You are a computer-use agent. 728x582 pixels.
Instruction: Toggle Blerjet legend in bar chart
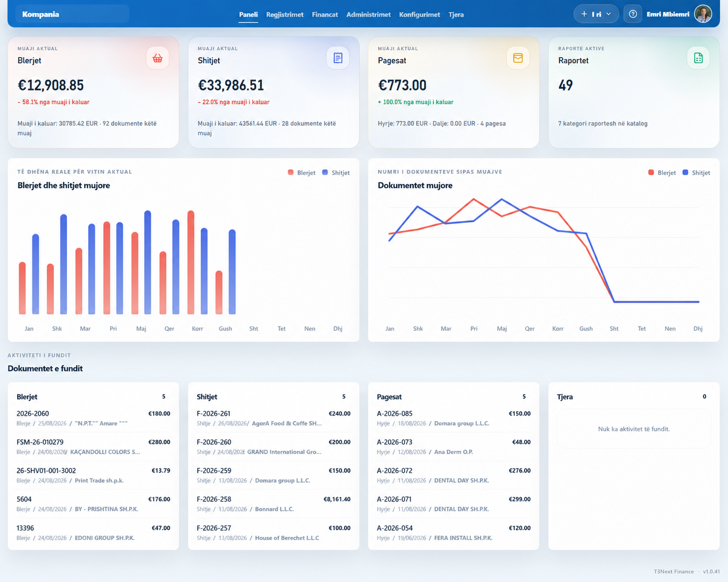point(301,173)
